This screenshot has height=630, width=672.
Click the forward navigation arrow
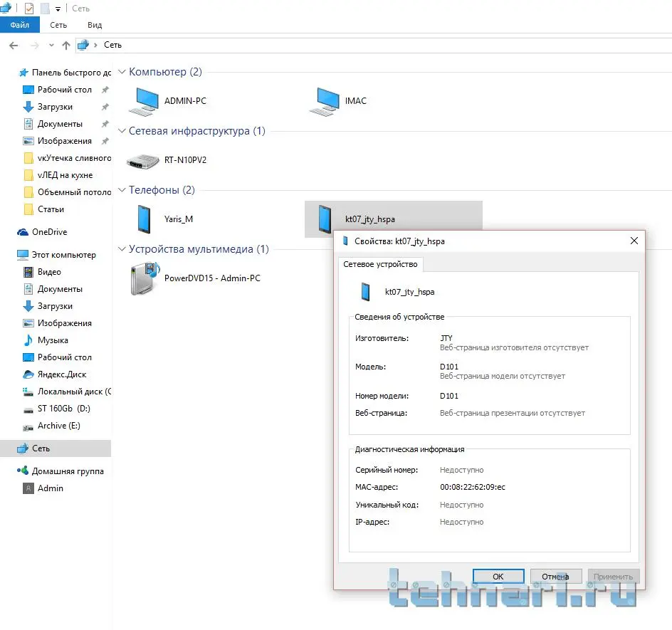[x=35, y=45]
